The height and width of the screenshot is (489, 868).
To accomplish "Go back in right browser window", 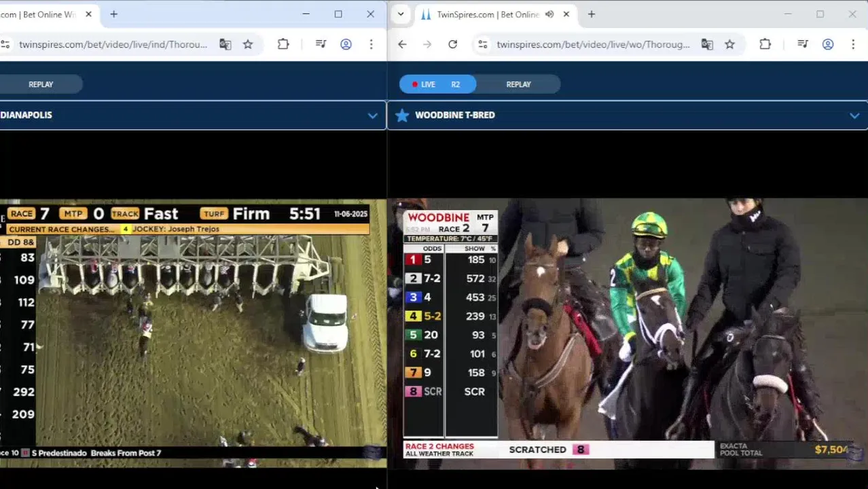I will (402, 44).
